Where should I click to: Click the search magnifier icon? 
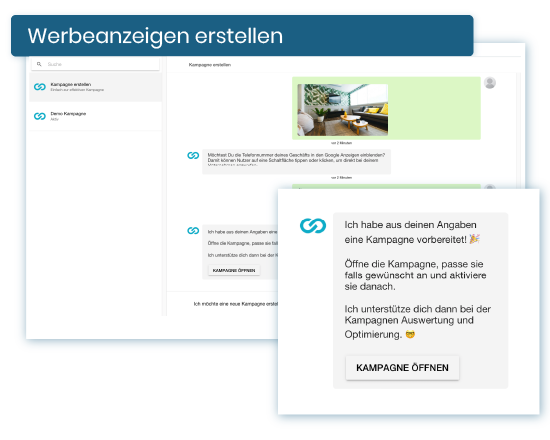[39, 64]
